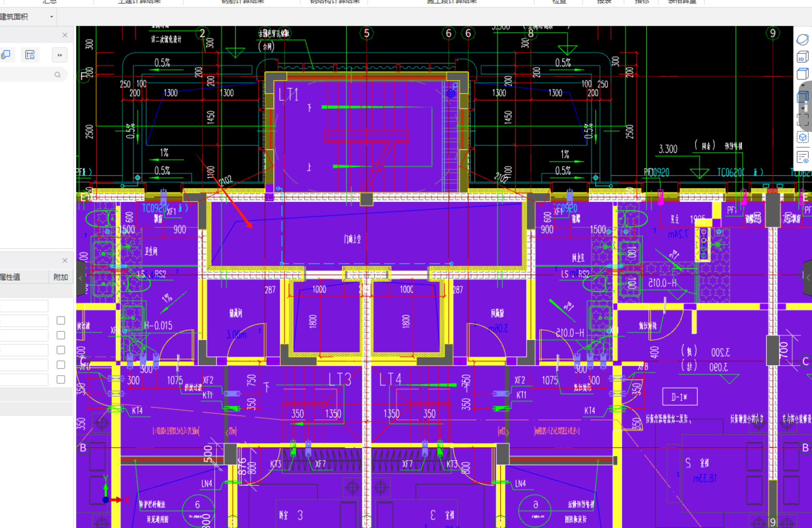Tick the first 附加 checkbox

pos(61,320)
